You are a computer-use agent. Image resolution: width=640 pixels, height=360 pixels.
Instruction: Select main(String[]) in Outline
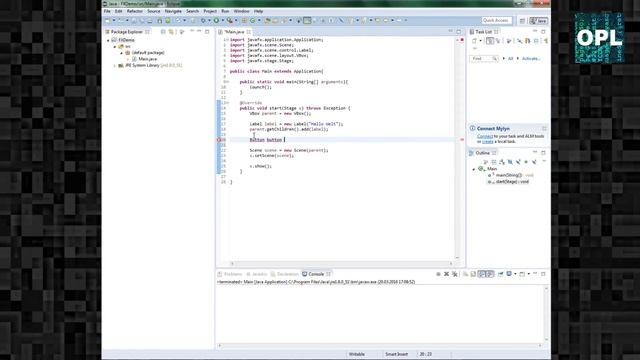(511, 175)
